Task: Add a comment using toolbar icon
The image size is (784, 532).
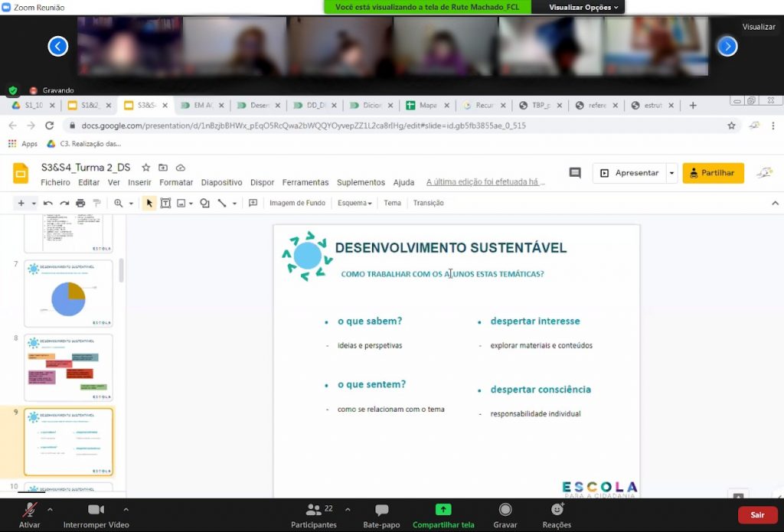Action: coord(253,203)
